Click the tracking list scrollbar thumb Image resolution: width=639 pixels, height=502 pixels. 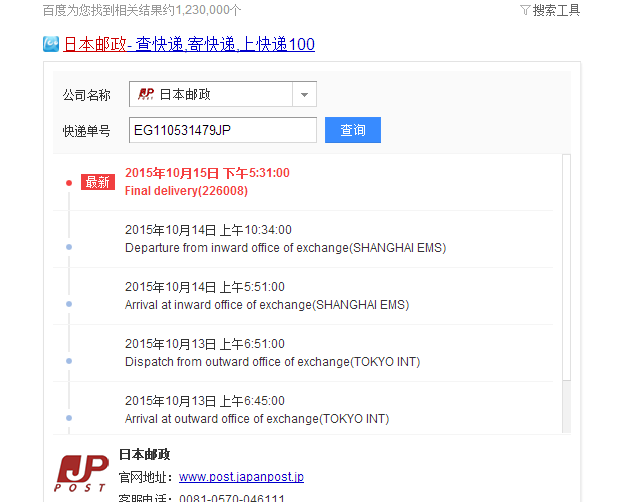(x=566, y=267)
